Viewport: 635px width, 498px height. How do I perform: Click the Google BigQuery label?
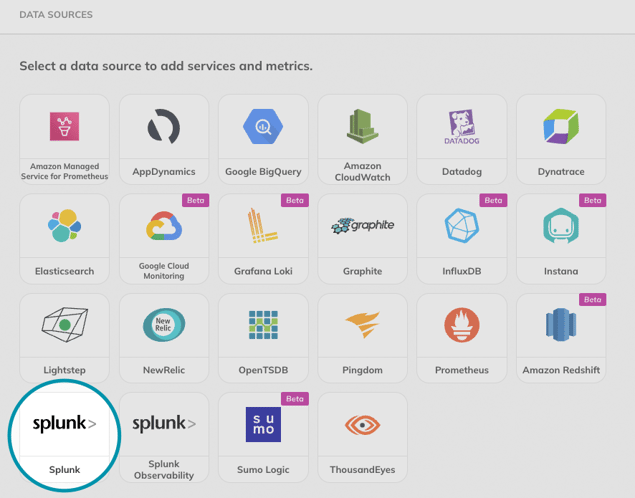263,172
